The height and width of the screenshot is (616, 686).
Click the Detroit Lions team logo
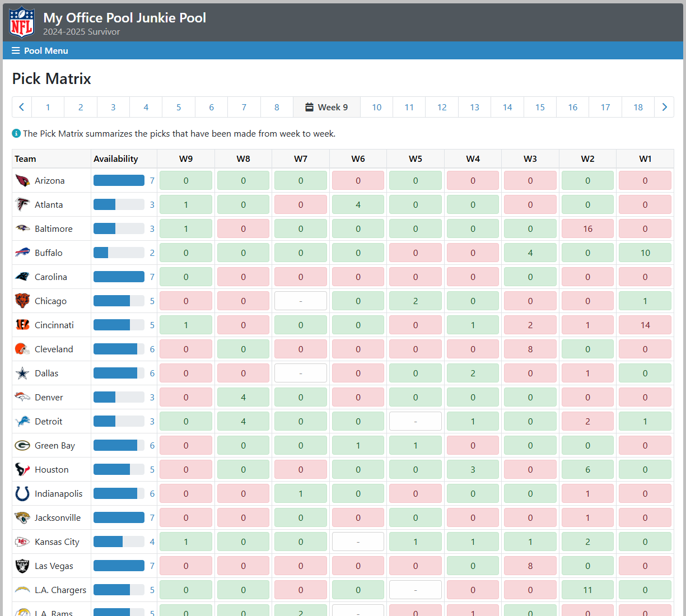(x=22, y=422)
